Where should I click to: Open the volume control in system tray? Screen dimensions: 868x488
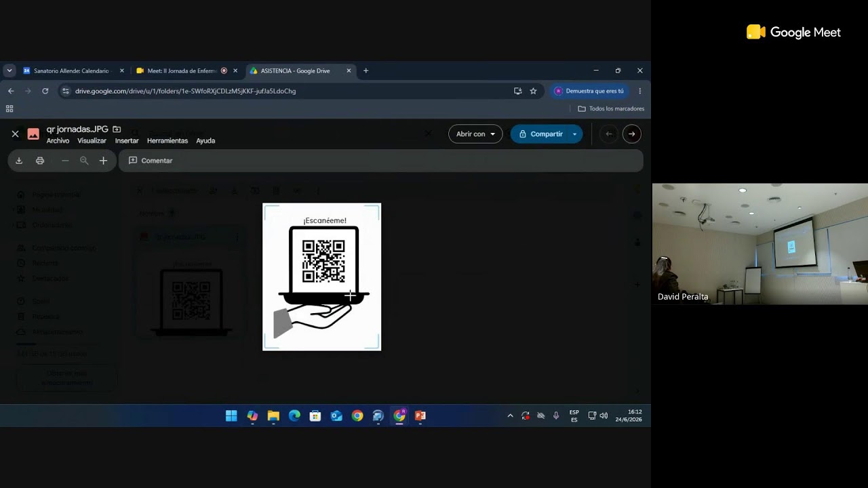pyautogui.click(x=604, y=416)
